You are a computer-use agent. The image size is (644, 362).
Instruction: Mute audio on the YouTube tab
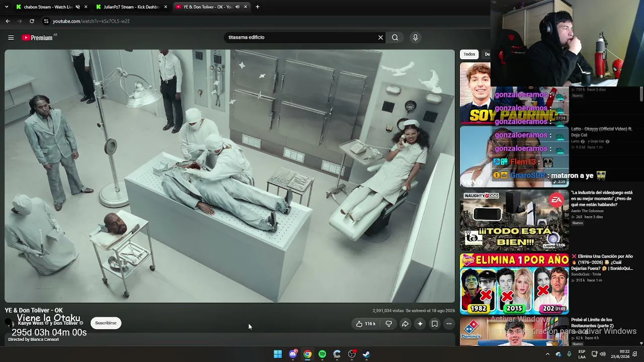click(237, 7)
